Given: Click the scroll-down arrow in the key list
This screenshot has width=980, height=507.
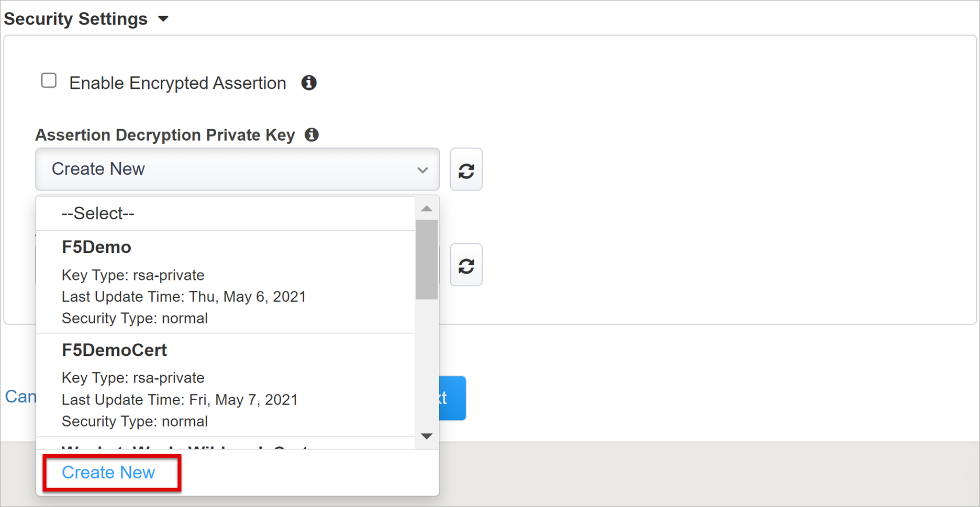Looking at the screenshot, I should click(x=427, y=436).
